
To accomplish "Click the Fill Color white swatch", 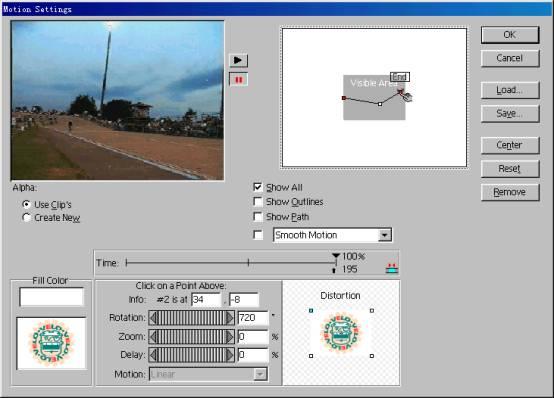I will pos(52,297).
